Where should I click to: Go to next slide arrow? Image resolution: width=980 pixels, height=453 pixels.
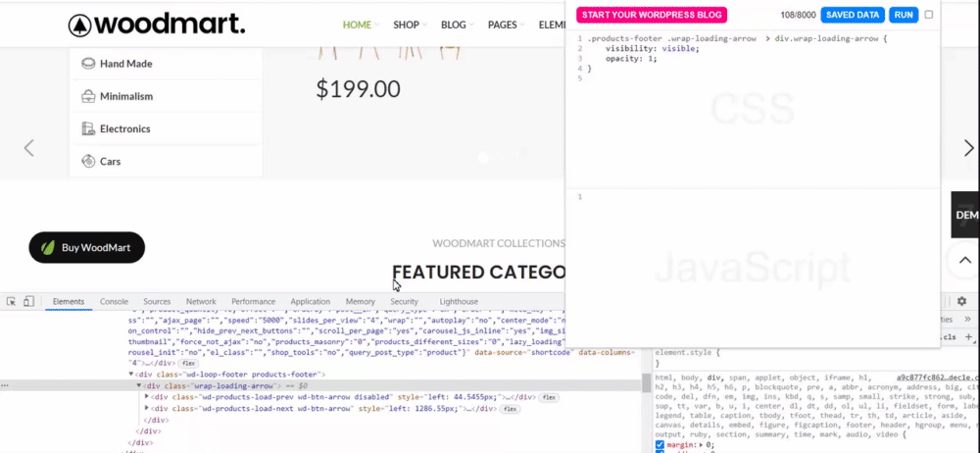[x=969, y=148]
